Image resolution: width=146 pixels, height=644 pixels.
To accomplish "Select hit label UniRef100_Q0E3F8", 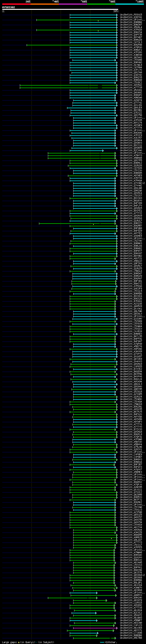I will tap(131, 289).
